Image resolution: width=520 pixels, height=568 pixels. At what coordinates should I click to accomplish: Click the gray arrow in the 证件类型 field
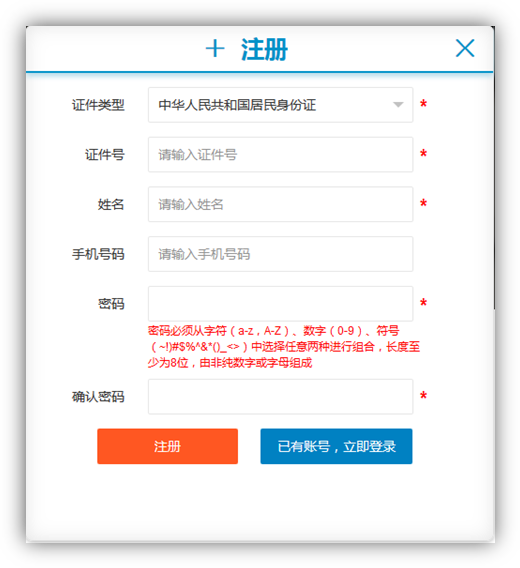click(x=398, y=105)
